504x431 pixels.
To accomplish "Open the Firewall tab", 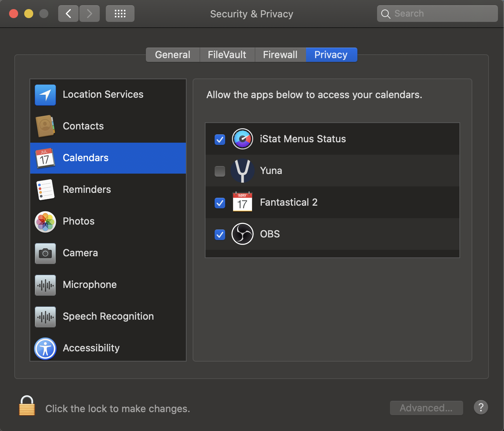I will pyautogui.click(x=280, y=55).
